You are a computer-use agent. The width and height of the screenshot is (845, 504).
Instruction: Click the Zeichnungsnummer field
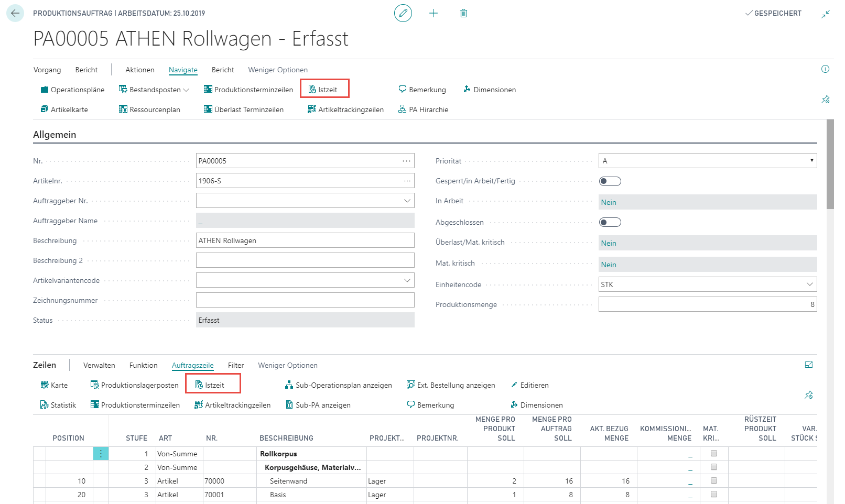coord(305,300)
